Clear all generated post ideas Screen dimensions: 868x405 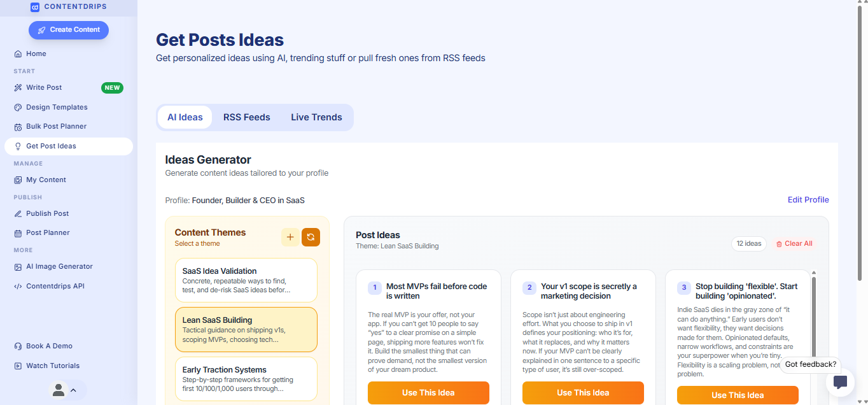click(794, 244)
